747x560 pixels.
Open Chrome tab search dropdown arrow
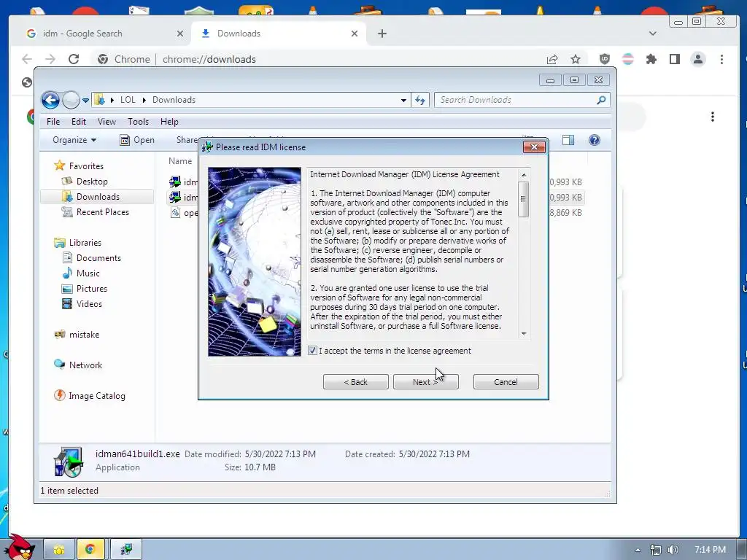pos(653,34)
